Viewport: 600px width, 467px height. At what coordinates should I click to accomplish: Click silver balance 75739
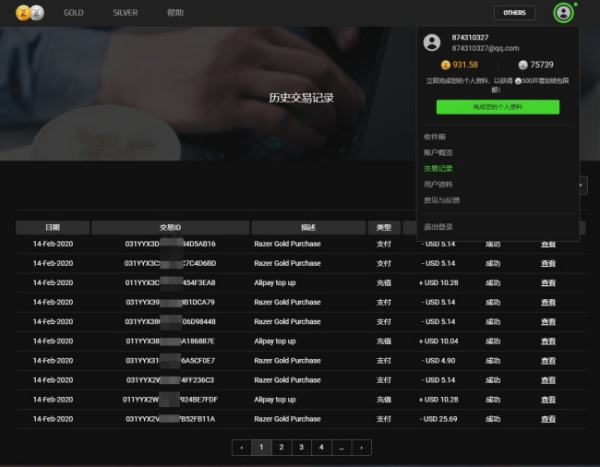point(541,65)
